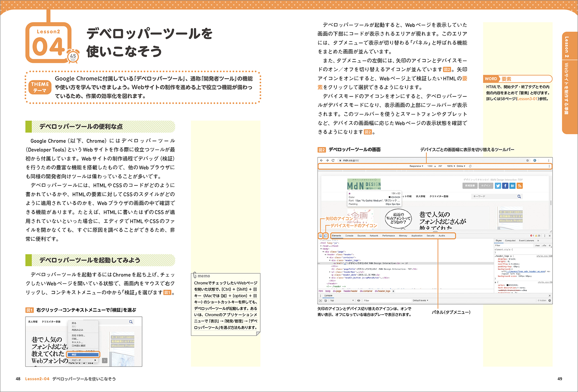This screenshot has height=392, width=578.
Task: Toggle the console eye live expression icon
Action: tap(359, 301)
